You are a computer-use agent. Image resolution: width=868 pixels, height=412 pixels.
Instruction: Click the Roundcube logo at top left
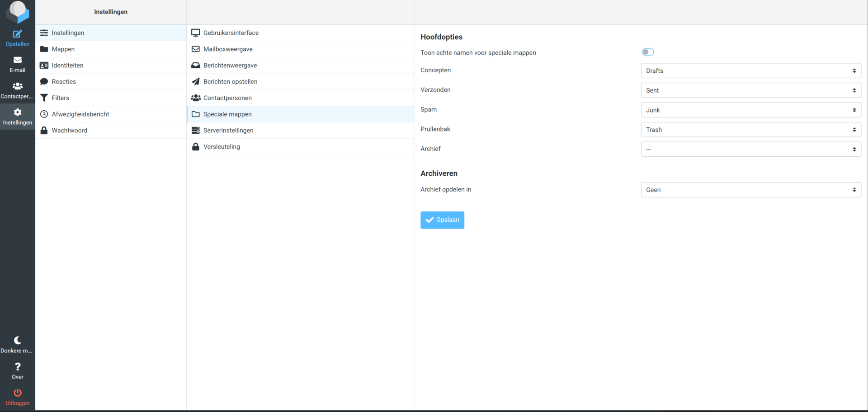tap(18, 12)
